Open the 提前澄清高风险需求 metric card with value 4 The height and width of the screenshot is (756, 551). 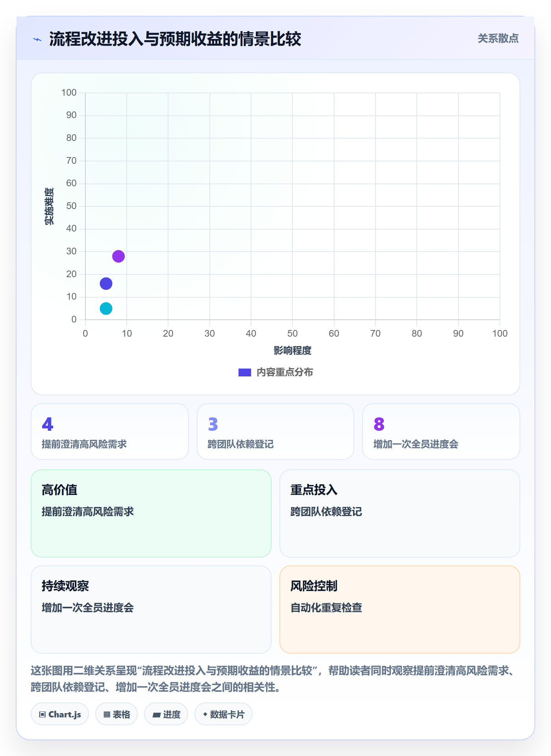pyautogui.click(x=110, y=432)
